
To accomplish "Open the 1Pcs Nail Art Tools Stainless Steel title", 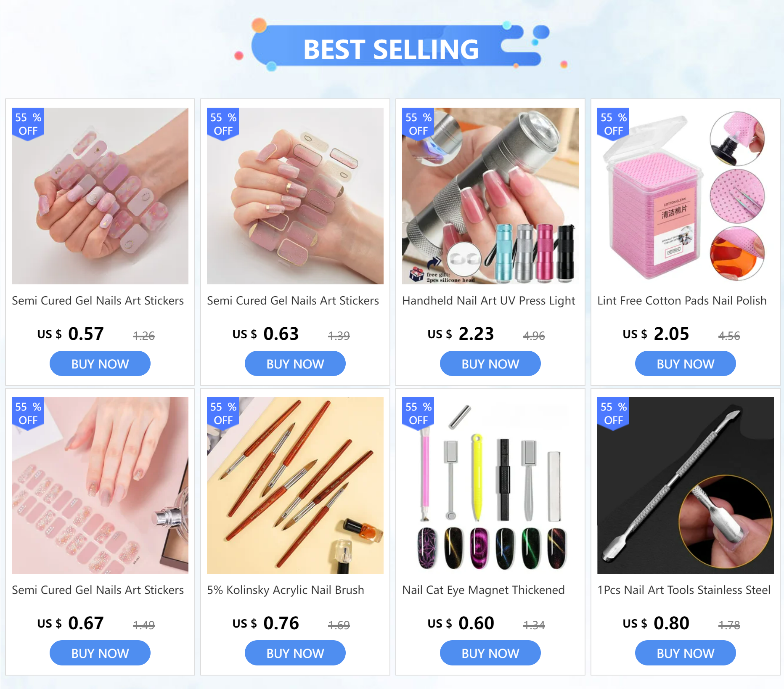I will pyautogui.click(x=684, y=590).
